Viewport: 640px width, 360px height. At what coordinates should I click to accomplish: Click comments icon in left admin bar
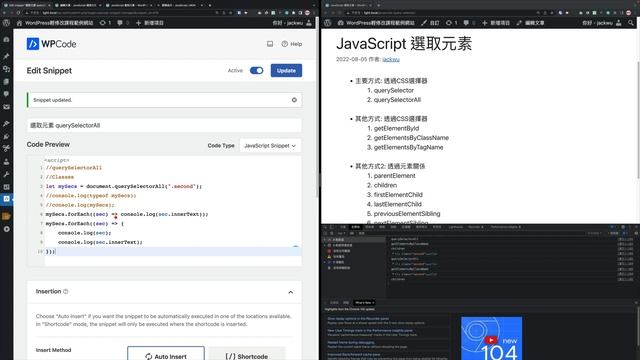pos(122,23)
